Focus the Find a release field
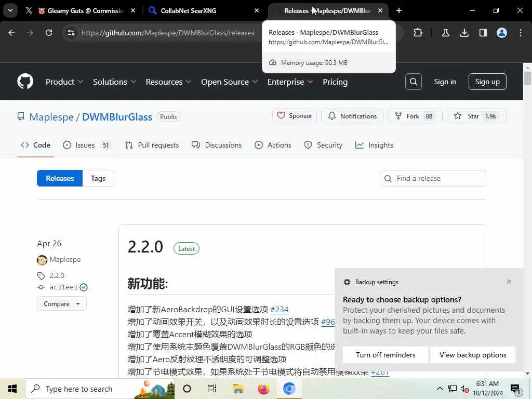The height and width of the screenshot is (399, 532). coord(433,178)
